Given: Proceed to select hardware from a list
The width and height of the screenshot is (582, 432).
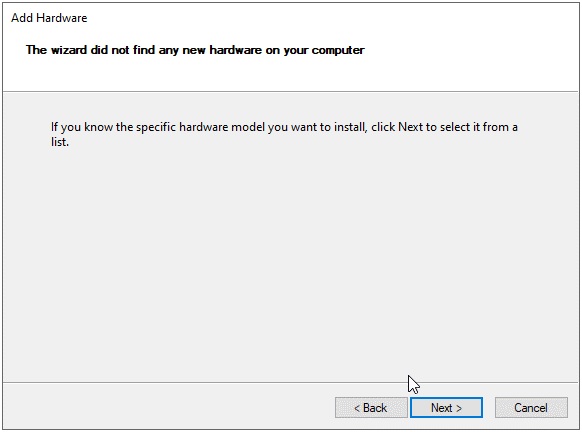Looking at the screenshot, I should (446, 408).
